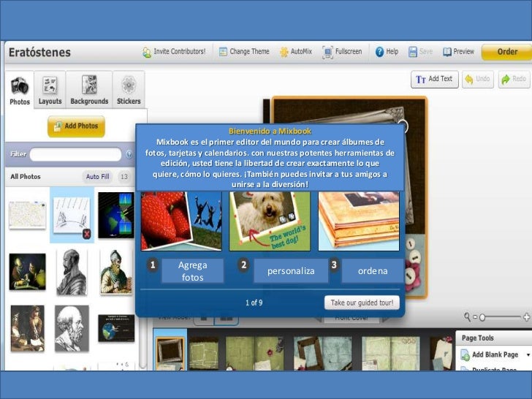Select the pale green spread thumbnail
Image resolution: width=532 pixels, height=399 pixels.
pyautogui.click(x=390, y=353)
